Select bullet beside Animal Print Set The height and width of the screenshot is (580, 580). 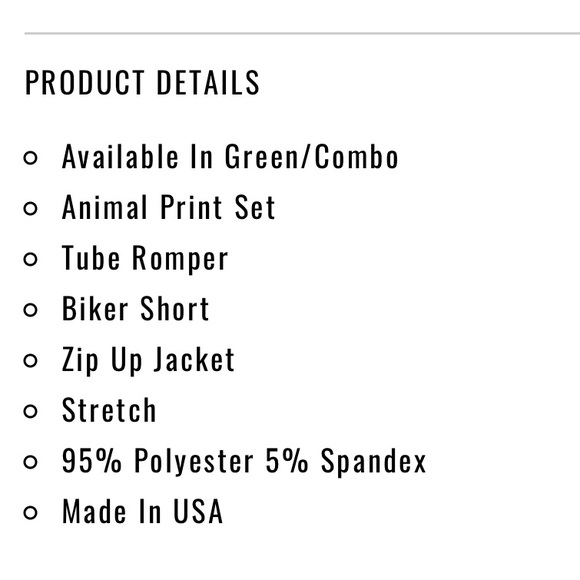pos(30,209)
